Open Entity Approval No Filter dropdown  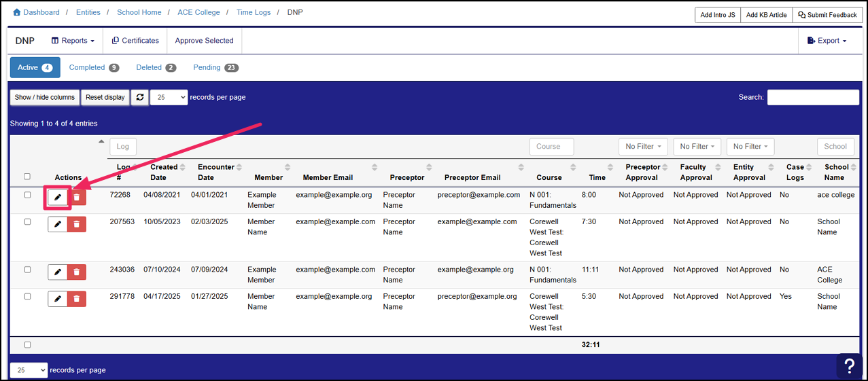750,146
